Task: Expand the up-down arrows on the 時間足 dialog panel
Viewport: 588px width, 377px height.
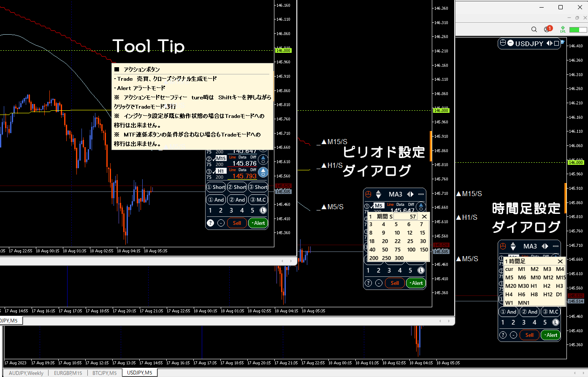Action: (x=513, y=246)
